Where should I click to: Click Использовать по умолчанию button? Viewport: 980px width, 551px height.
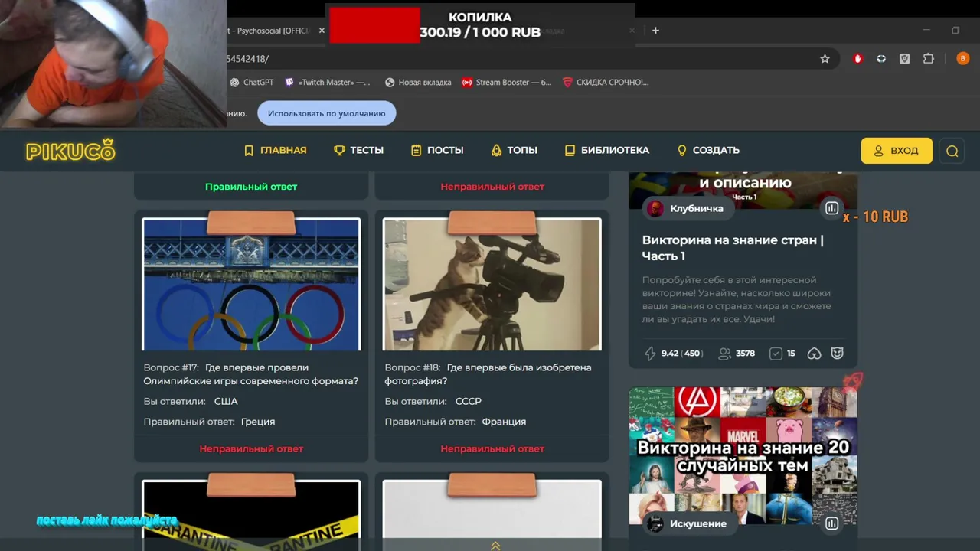click(327, 113)
